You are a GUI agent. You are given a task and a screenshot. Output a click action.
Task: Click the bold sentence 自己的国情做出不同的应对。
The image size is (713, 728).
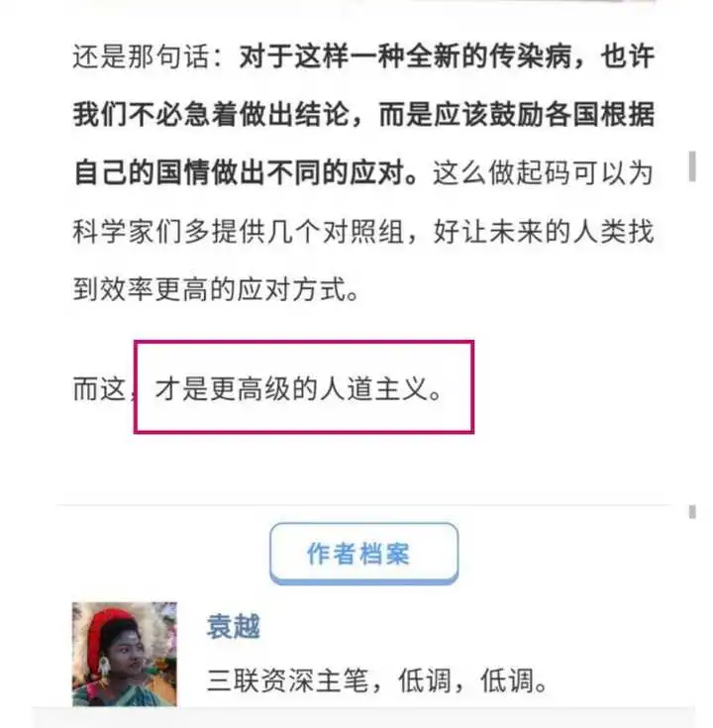coord(246,172)
